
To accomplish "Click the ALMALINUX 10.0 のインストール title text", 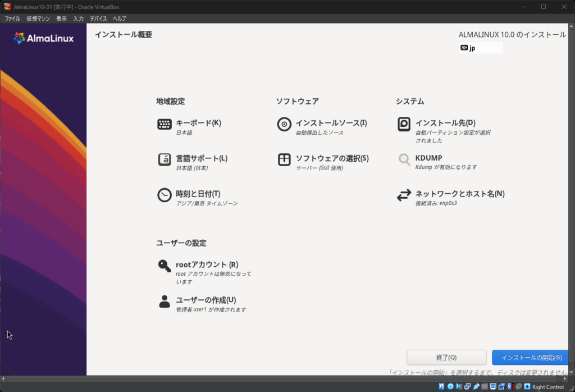I will pyautogui.click(x=512, y=34).
